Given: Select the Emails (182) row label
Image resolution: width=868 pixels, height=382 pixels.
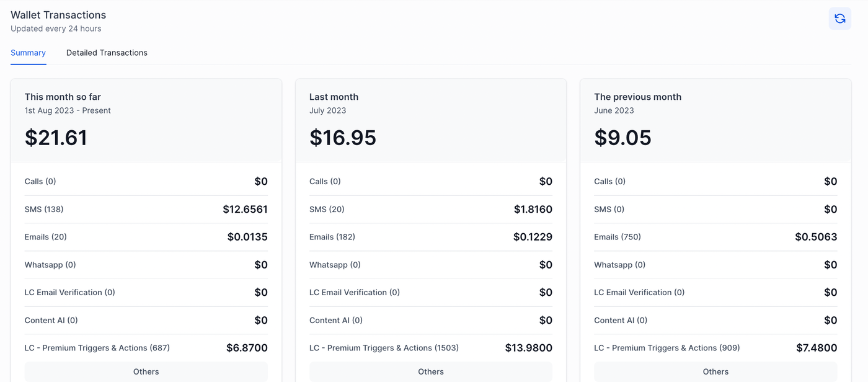Looking at the screenshot, I should [x=332, y=237].
